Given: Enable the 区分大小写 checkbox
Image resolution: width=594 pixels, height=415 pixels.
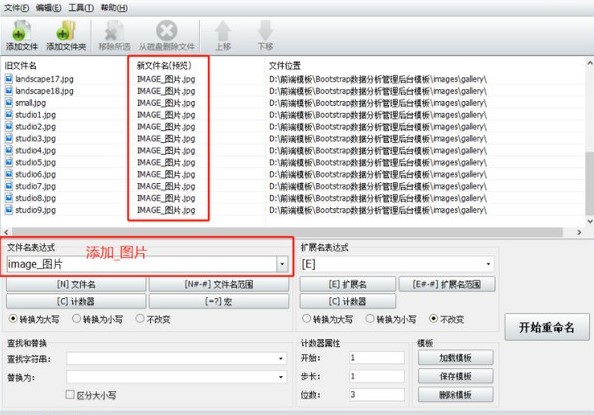Looking at the screenshot, I should (70, 395).
